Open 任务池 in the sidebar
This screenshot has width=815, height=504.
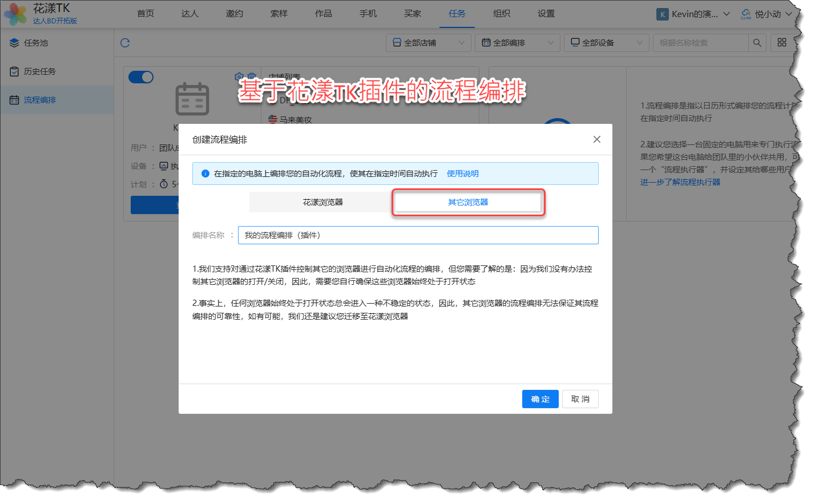tap(36, 43)
